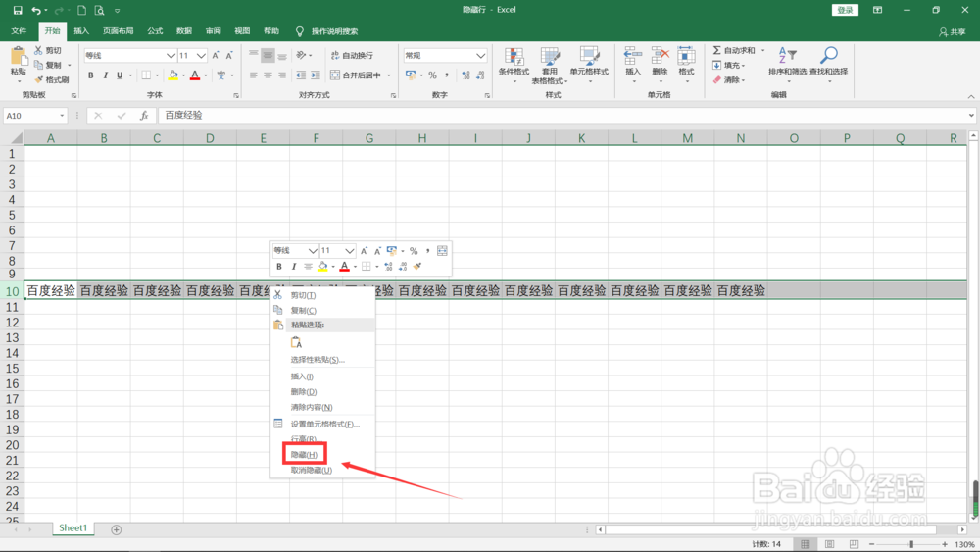Open ribbon font name dropdown (等线)

(171, 56)
